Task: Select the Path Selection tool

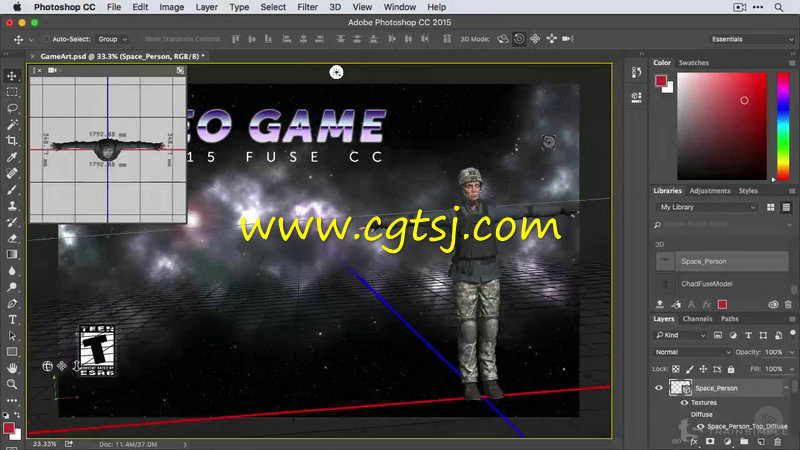Action: tap(12, 336)
